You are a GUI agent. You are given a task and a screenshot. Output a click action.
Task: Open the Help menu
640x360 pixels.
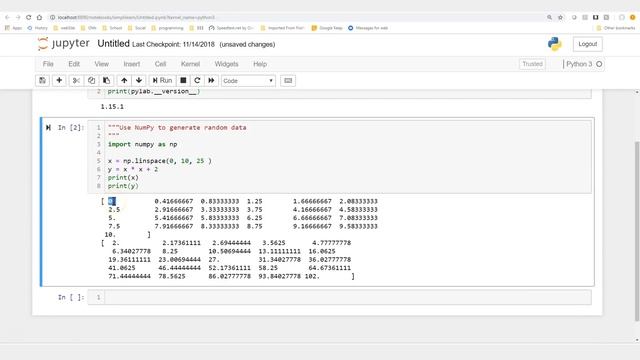(260, 64)
